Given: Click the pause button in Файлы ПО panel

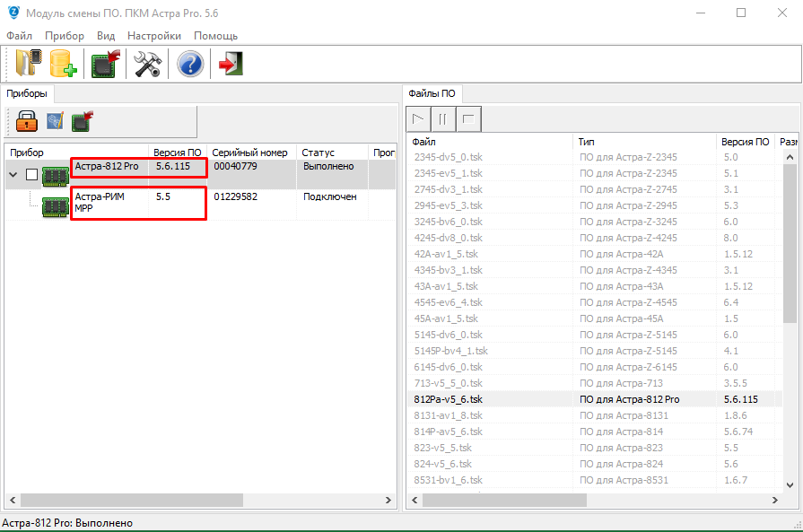Looking at the screenshot, I should coord(443,119).
